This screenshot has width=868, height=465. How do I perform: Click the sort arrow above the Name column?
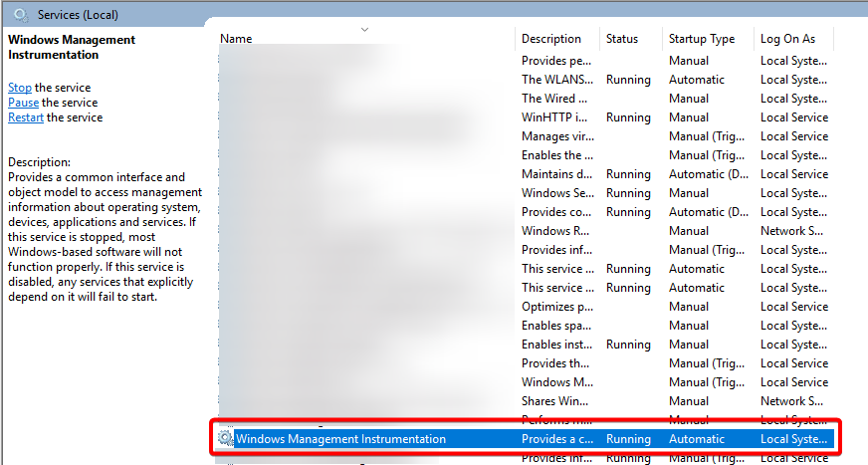tap(364, 29)
